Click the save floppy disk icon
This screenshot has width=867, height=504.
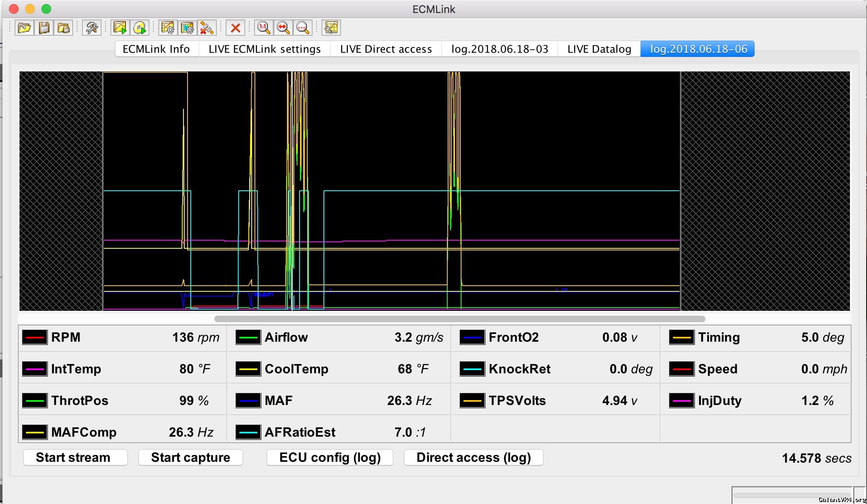pyautogui.click(x=44, y=28)
